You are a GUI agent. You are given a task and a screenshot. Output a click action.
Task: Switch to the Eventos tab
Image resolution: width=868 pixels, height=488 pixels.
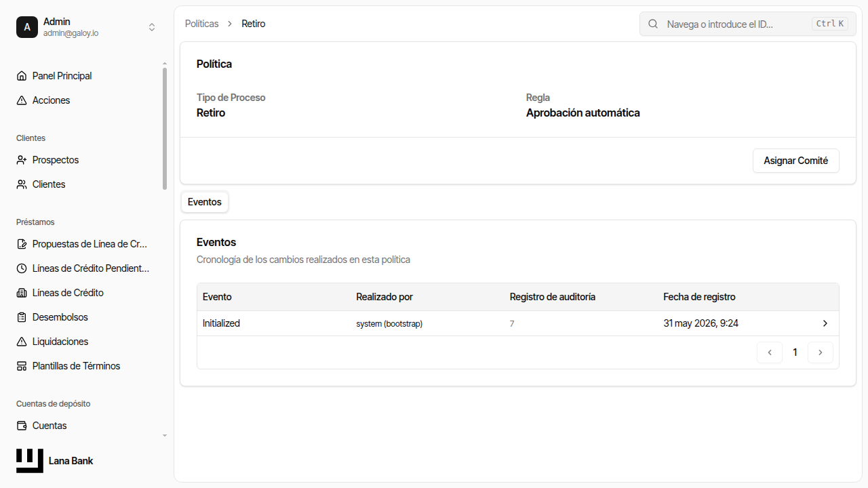pyautogui.click(x=205, y=202)
